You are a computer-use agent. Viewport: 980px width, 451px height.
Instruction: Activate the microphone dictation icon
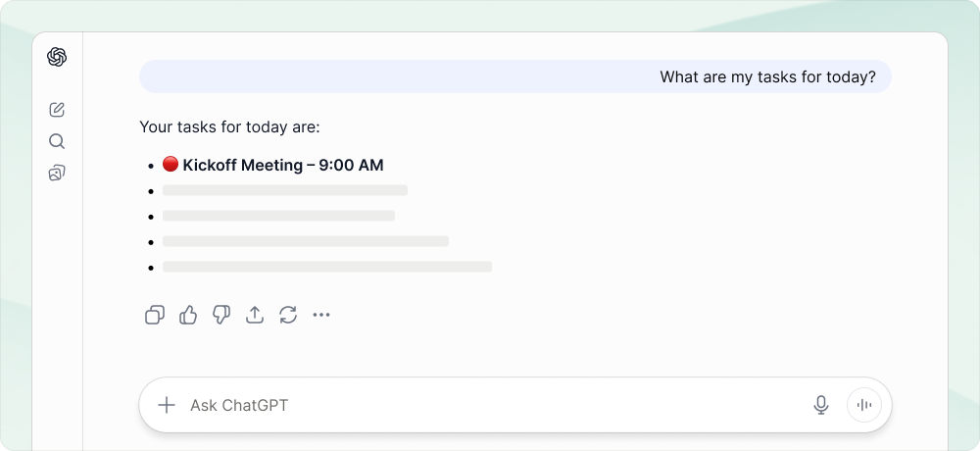[821, 405]
